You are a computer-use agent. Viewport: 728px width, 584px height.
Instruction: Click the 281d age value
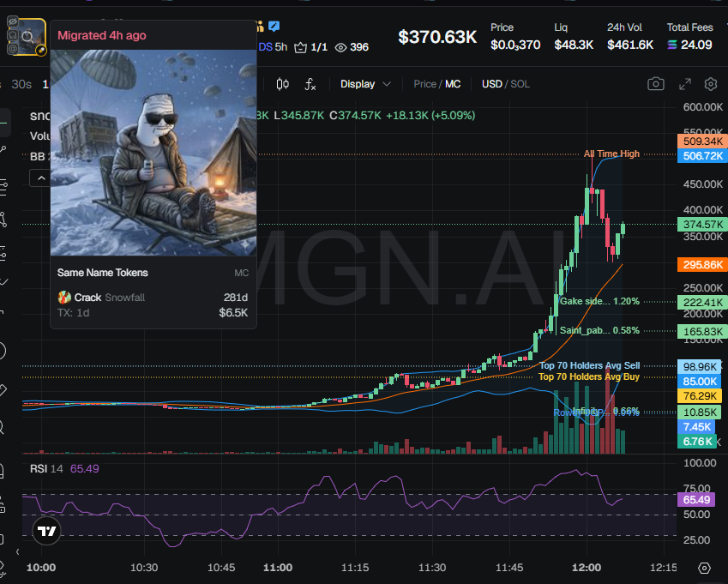click(236, 297)
